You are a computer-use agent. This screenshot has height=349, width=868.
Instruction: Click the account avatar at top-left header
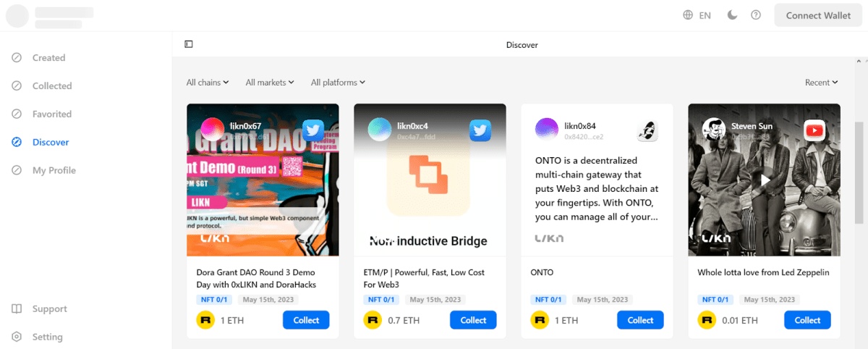(x=17, y=16)
